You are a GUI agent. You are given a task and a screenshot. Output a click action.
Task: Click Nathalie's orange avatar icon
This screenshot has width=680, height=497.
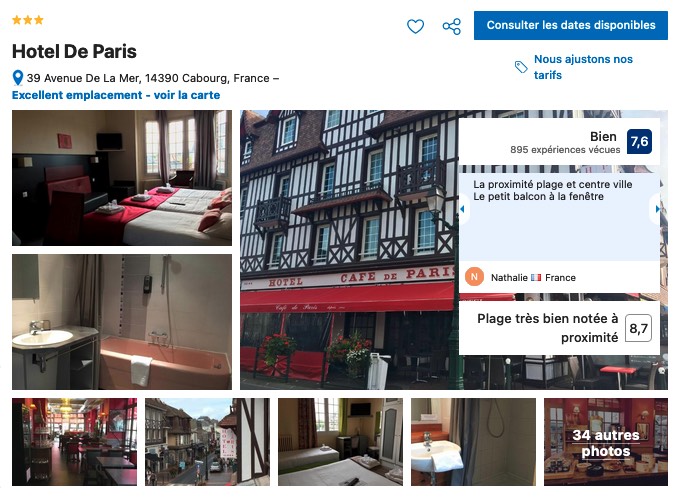(474, 277)
